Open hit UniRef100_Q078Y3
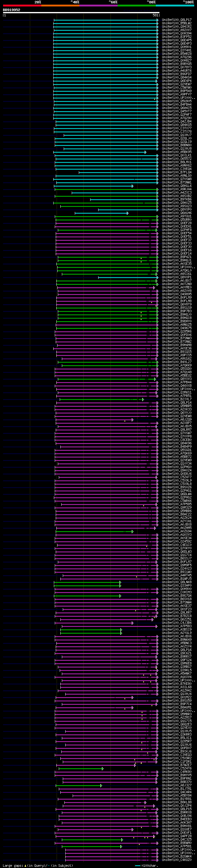 [176, 67]
